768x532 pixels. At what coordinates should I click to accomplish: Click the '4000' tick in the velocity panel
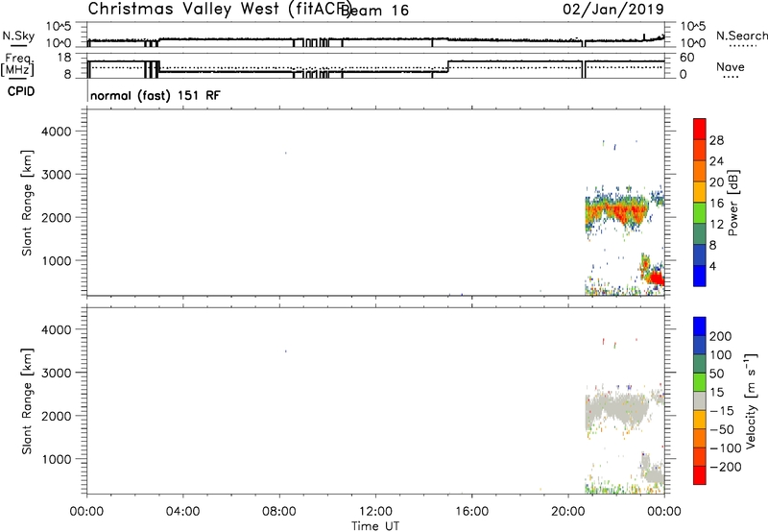(57, 329)
